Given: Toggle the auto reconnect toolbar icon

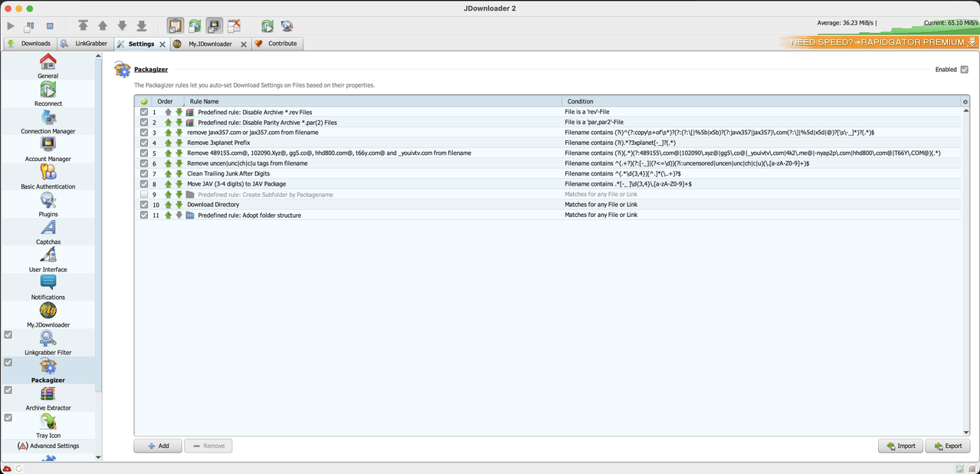Looking at the screenshot, I should coord(195,26).
